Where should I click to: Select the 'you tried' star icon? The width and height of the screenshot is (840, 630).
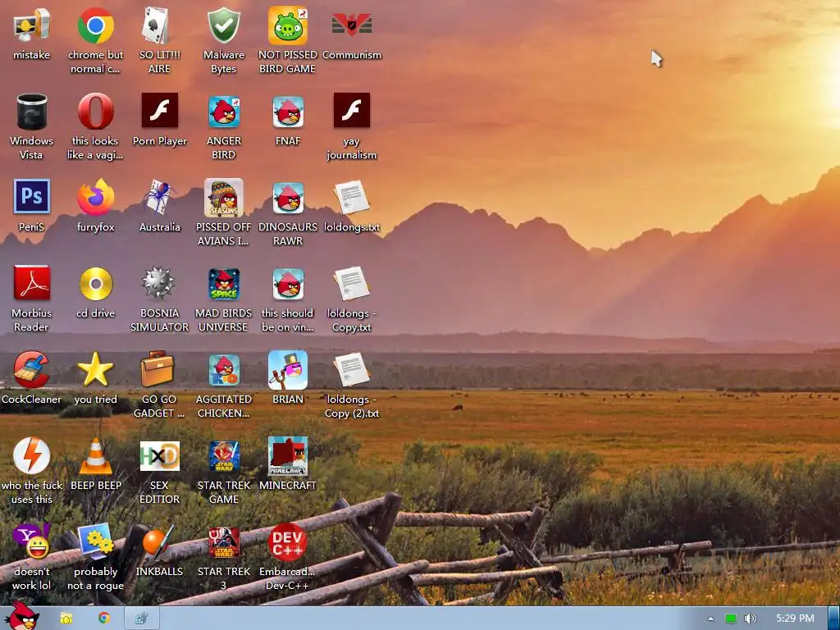tap(95, 369)
